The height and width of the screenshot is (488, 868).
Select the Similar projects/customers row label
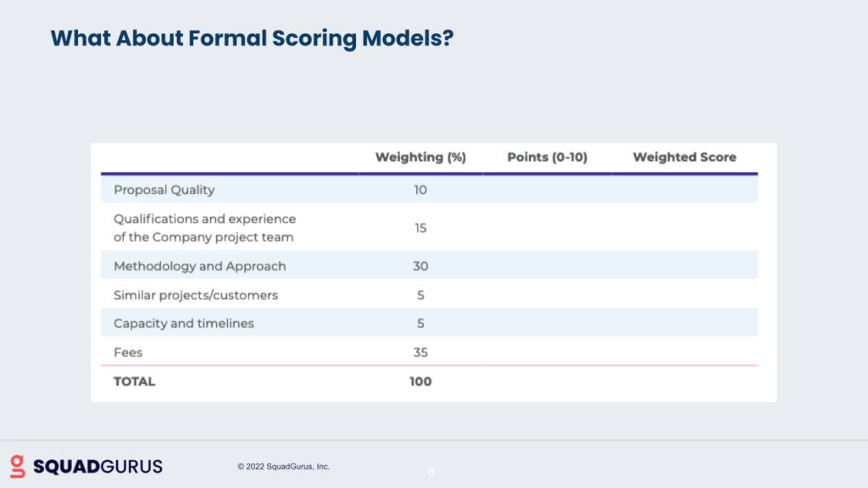(196, 296)
